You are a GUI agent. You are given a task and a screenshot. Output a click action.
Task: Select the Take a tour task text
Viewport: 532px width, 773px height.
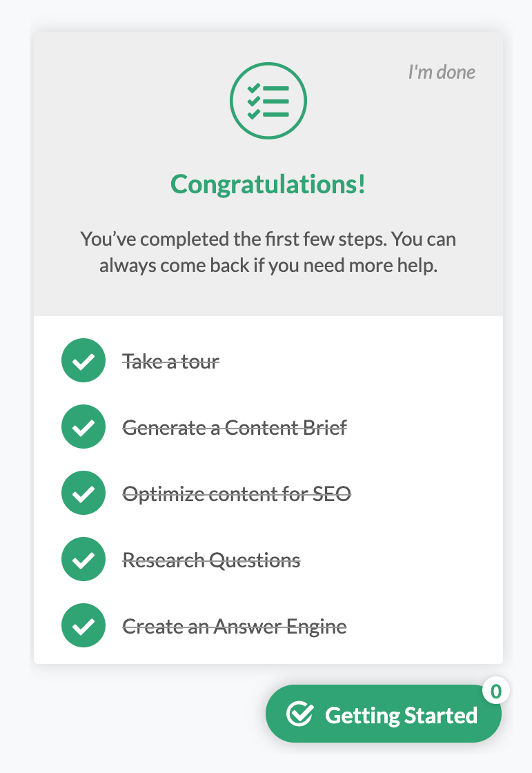(x=170, y=360)
